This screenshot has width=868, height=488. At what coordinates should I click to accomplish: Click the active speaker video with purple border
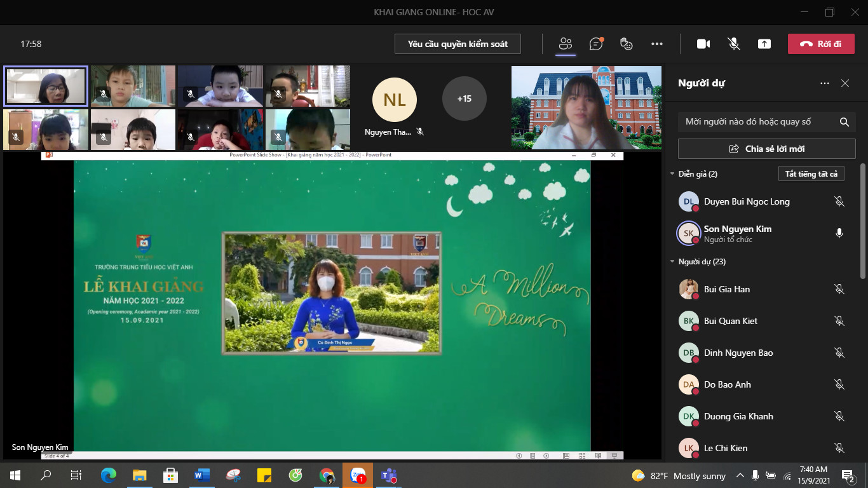pyautogui.click(x=46, y=86)
